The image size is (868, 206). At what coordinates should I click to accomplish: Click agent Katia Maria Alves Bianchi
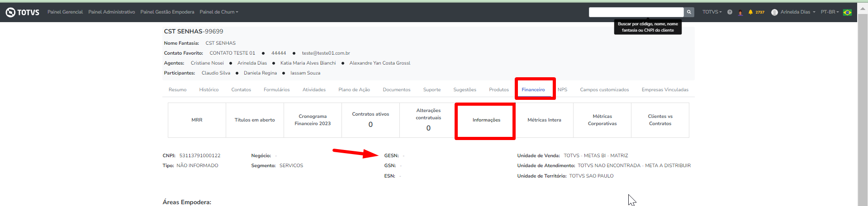(308, 63)
